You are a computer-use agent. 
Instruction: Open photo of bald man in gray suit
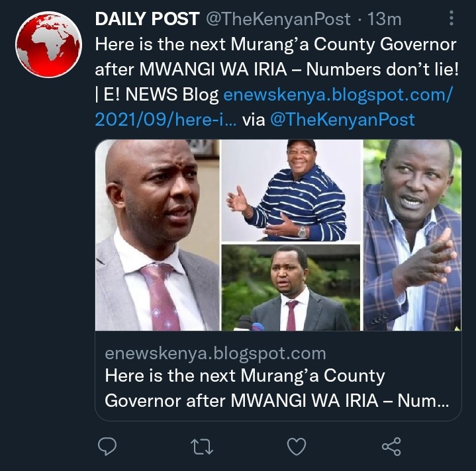158,235
